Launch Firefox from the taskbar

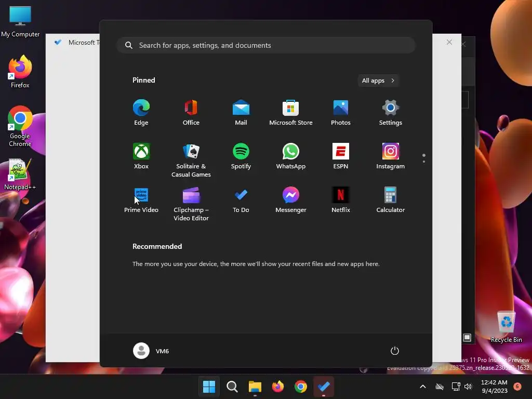tap(278, 387)
